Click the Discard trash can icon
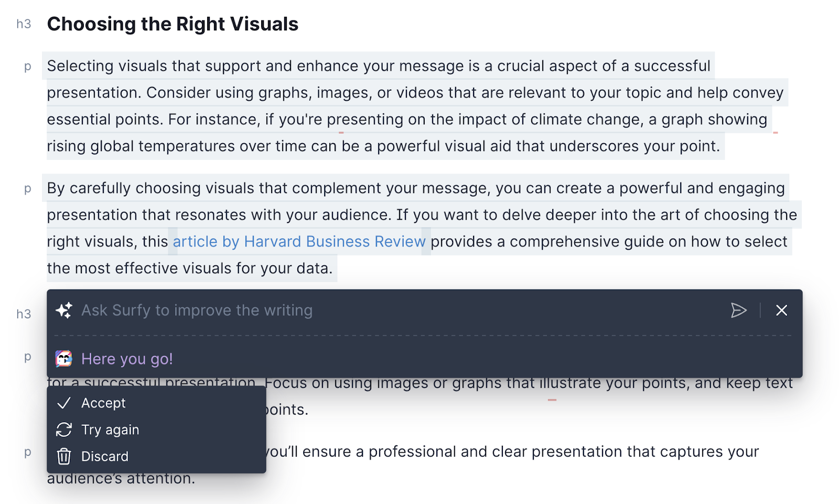Image resolution: width=839 pixels, height=504 pixels. click(64, 456)
